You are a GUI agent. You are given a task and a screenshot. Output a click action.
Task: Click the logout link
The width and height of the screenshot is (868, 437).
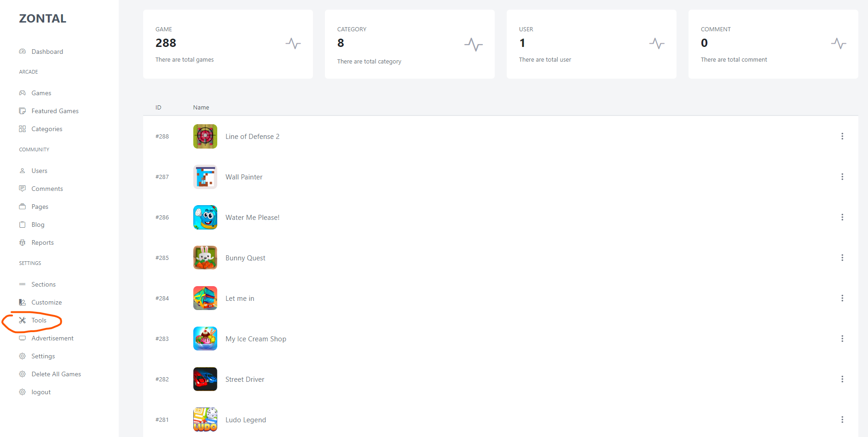coord(41,392)
